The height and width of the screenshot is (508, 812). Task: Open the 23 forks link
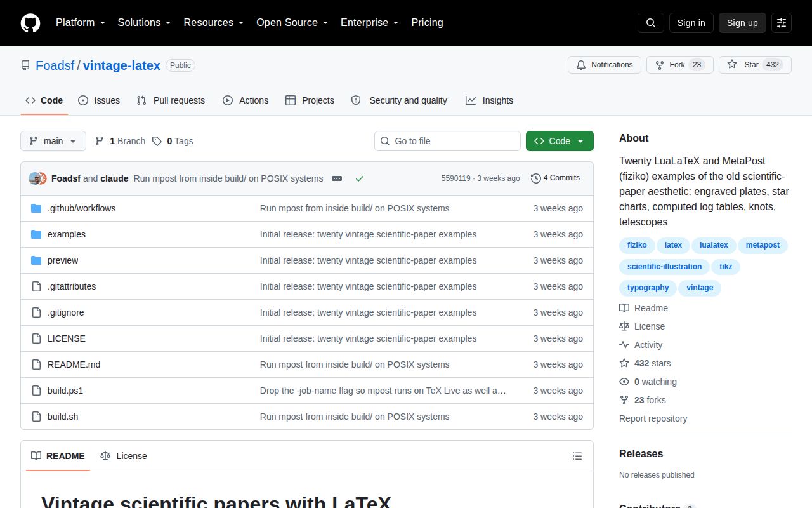643,400
